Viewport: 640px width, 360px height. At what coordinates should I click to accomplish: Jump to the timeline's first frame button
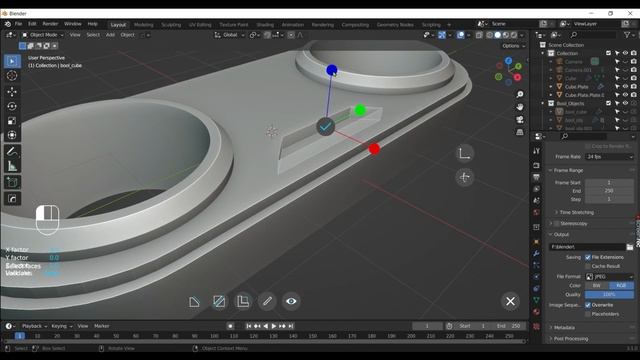click(249, 326)
